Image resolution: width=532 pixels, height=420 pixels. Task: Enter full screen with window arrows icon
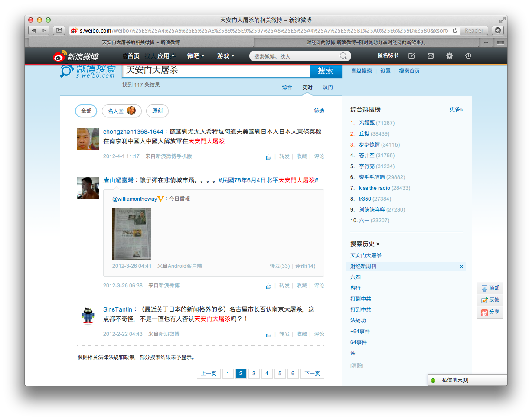pos(502,20)
